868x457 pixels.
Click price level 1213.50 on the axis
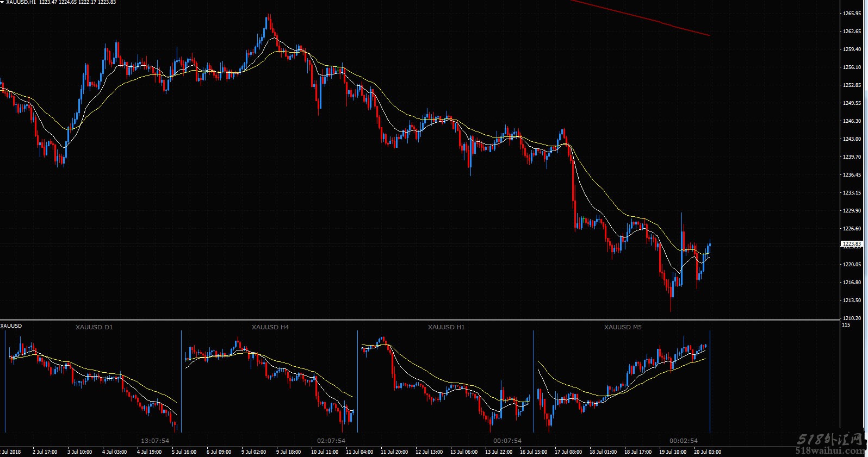click(852, 301)
